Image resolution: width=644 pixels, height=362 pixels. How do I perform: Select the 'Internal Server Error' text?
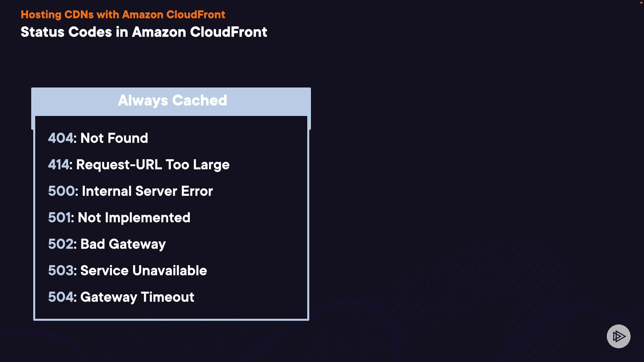(147, 191)
